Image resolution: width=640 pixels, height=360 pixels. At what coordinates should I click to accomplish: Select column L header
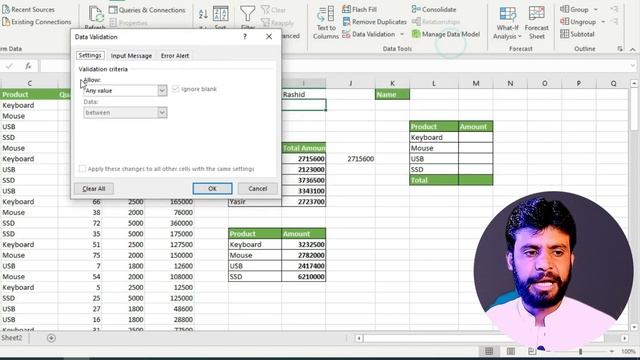[434, 83]
